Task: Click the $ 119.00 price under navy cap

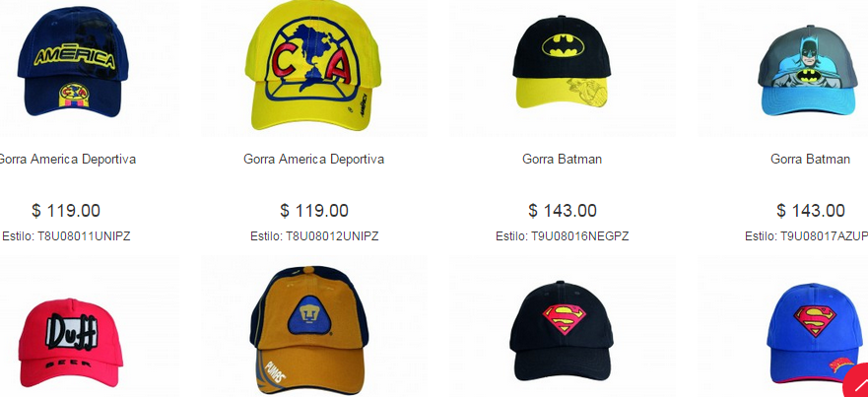Action: 66,211
